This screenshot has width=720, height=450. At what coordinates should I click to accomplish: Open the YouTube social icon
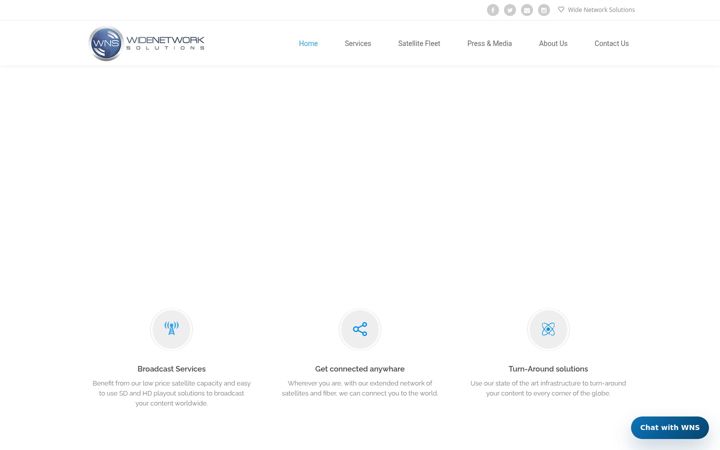tap(527, 10)
